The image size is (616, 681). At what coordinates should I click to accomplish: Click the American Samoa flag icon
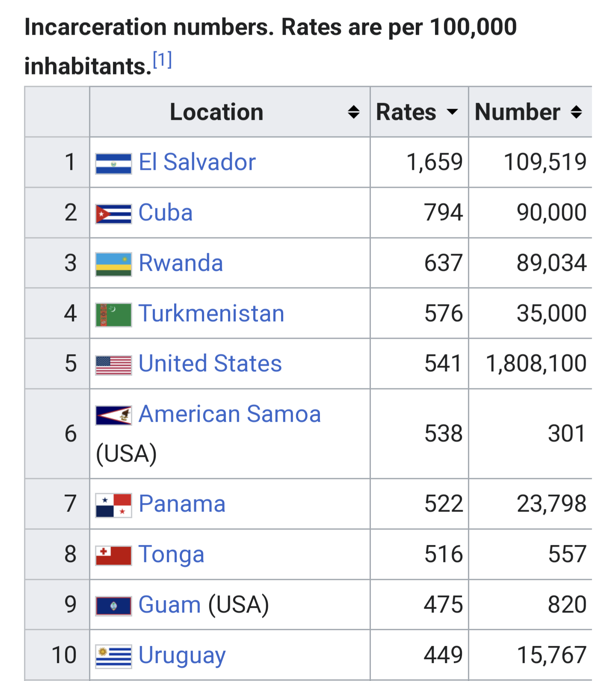tap(113, 415)
